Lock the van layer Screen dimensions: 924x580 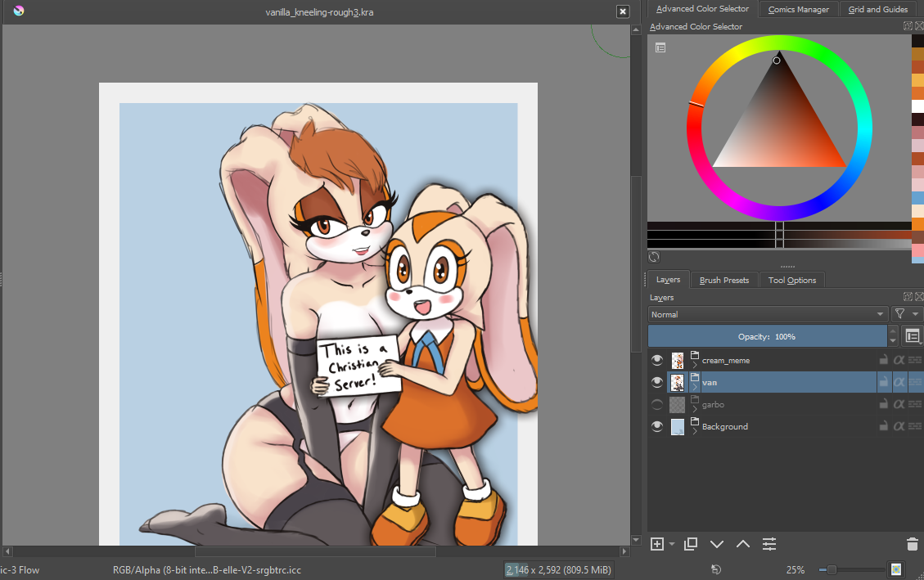[883, 382]
